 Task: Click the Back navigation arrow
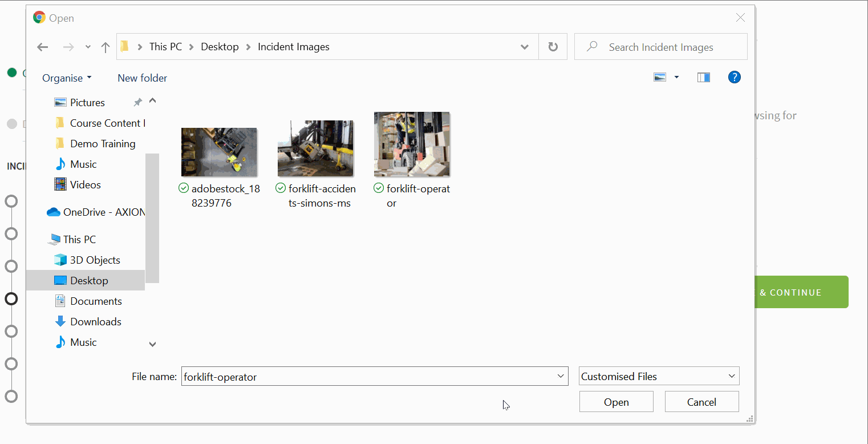(x=43, y=47)
